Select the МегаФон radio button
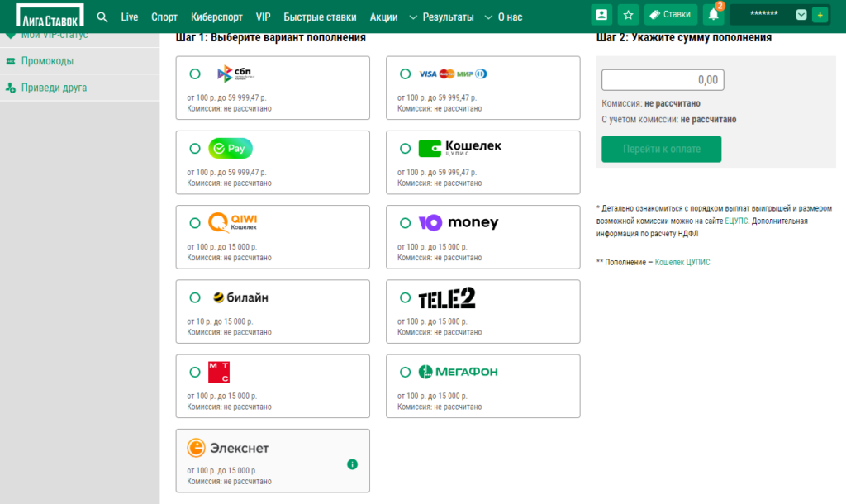The image size is (846, 504). tap(405, 372)
